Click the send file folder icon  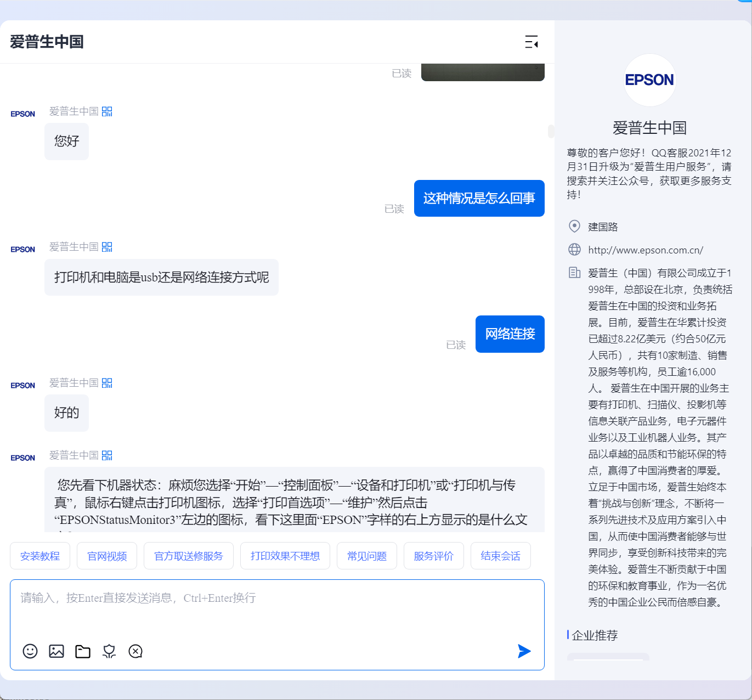(x=83, y=651)
